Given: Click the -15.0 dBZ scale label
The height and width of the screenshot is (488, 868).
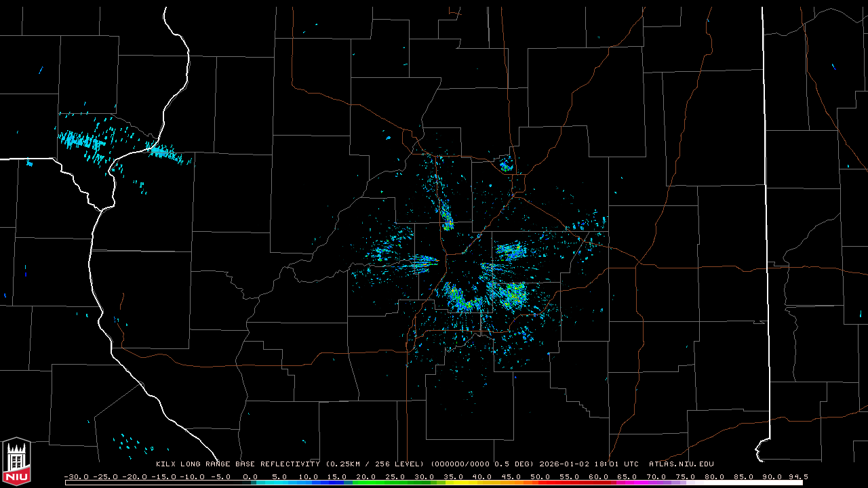Looking at the screenshot, I should (x=163, y=476).
